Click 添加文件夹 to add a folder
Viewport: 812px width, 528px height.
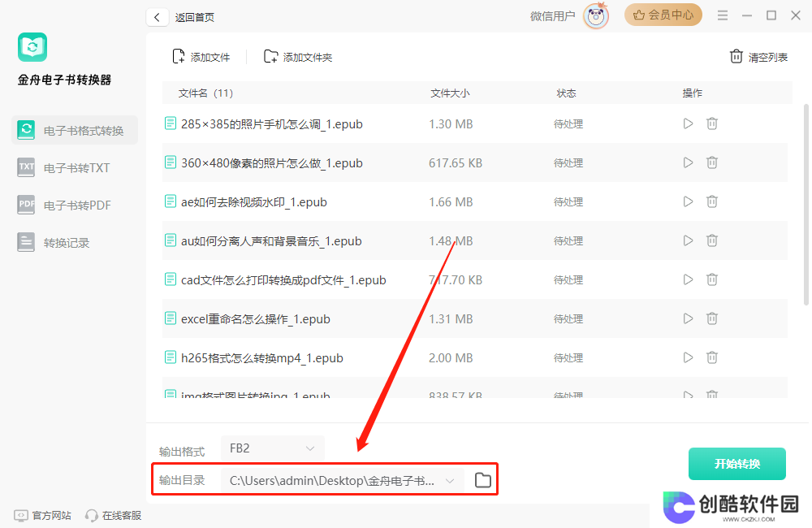coord(298,57)
